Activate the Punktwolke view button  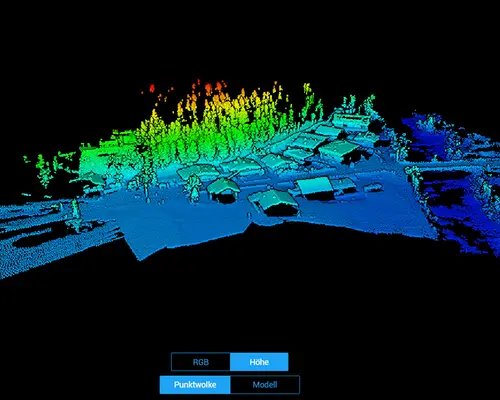[x=195, y=385]
